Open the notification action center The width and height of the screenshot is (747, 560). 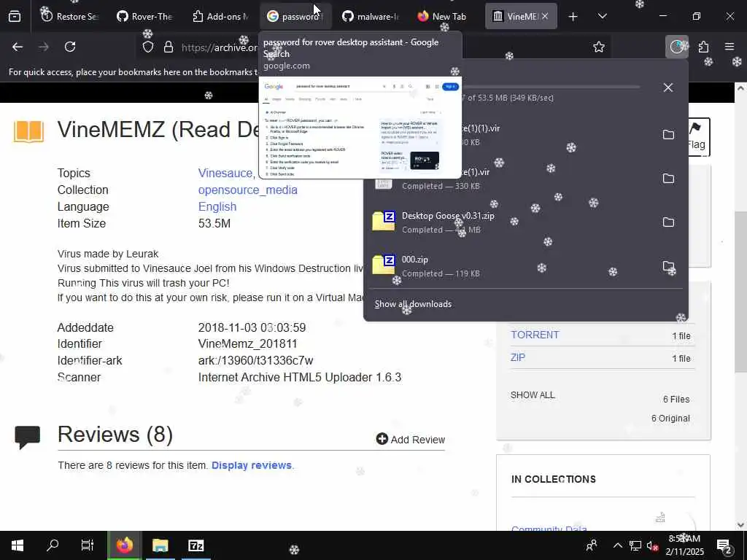[724, 546]
